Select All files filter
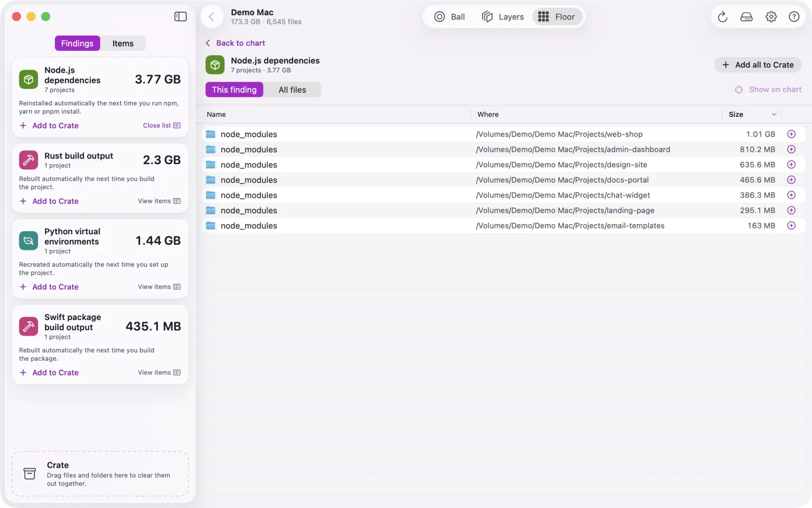The image size is (812, 508). (x=292, y=89)
